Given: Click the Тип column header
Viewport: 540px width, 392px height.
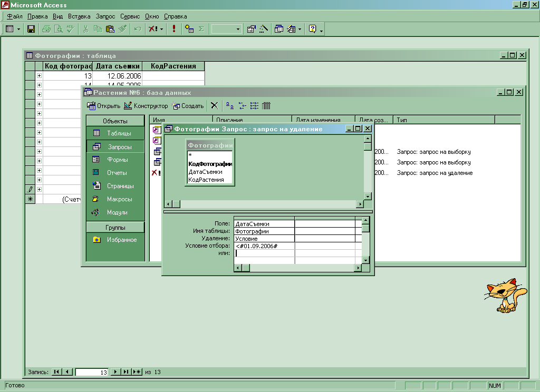Looking at the screenshot, I should click(x=444, y=120).
